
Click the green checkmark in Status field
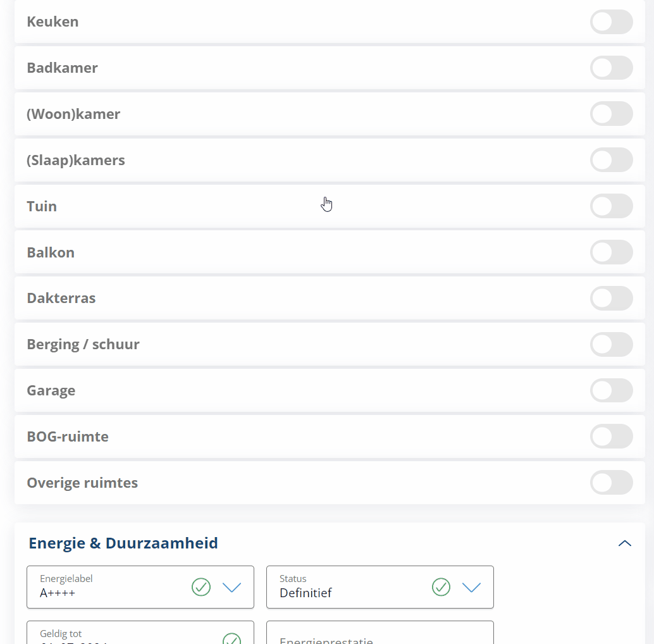tap(441, 587)
